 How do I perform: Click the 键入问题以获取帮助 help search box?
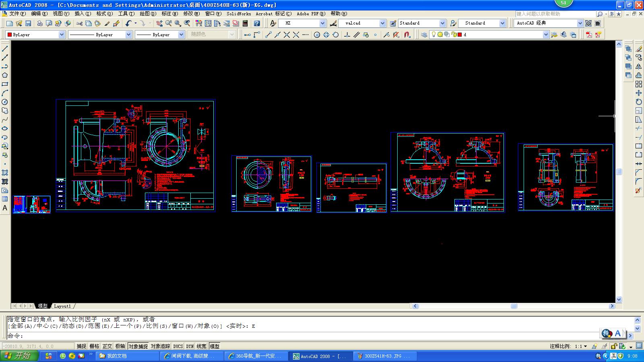pyautogui.click(x=555, y=14)
